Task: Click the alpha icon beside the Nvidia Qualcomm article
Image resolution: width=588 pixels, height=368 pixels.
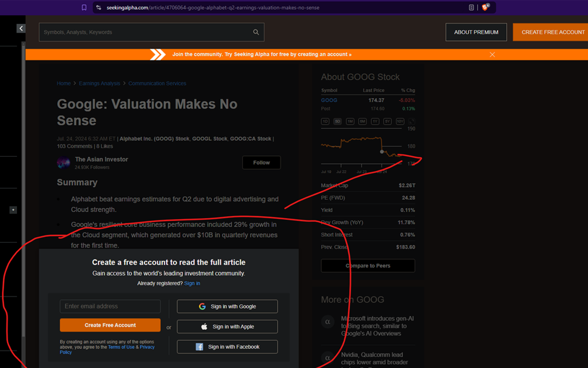Action: [328, 358]
